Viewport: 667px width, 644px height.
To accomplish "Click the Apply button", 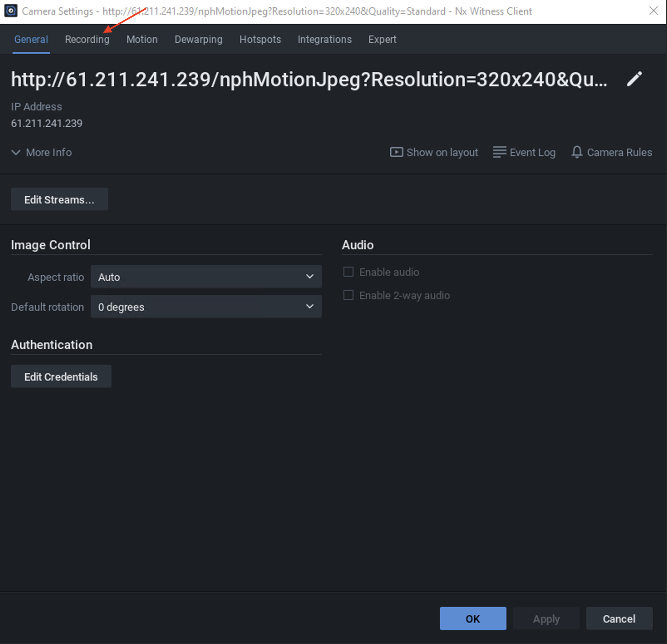I will click(546, 619).
